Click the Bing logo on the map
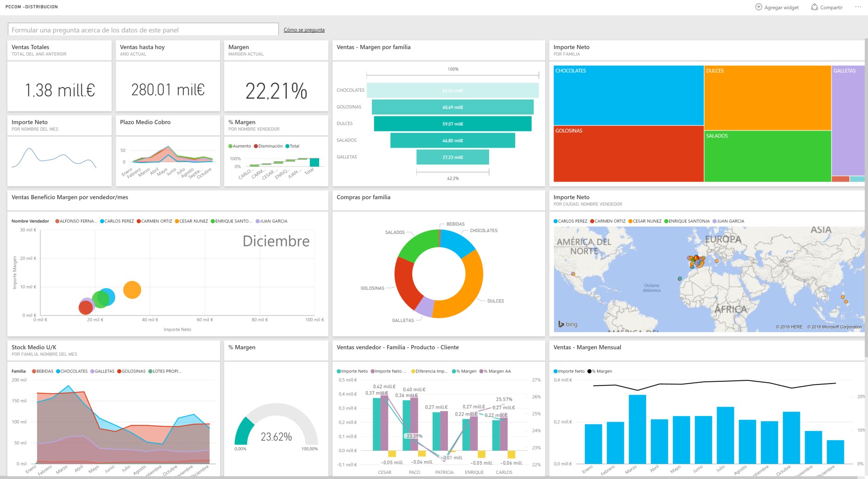The image size is (868, 479). 568,324
